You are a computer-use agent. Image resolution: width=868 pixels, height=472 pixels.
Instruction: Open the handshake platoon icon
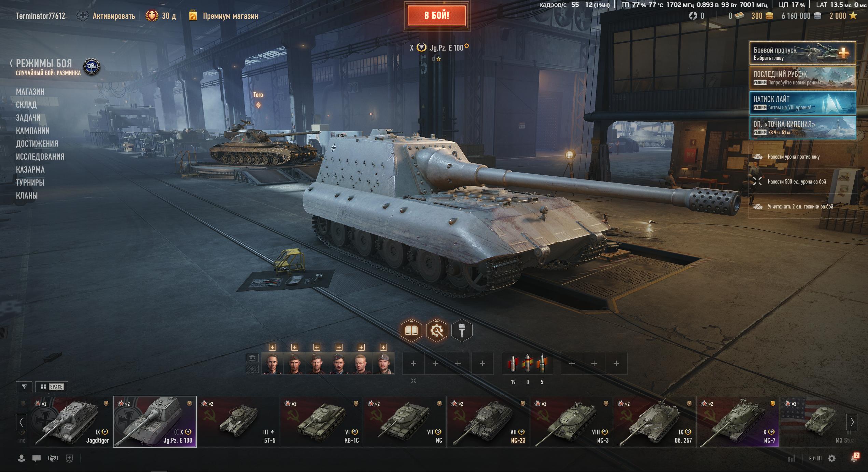tap(53, 458)
